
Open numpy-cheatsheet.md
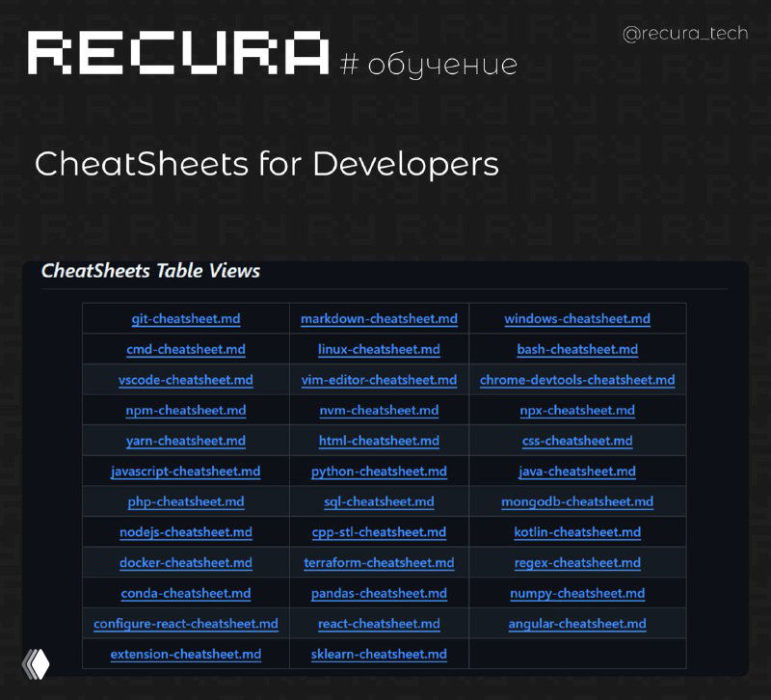(577, 593)
